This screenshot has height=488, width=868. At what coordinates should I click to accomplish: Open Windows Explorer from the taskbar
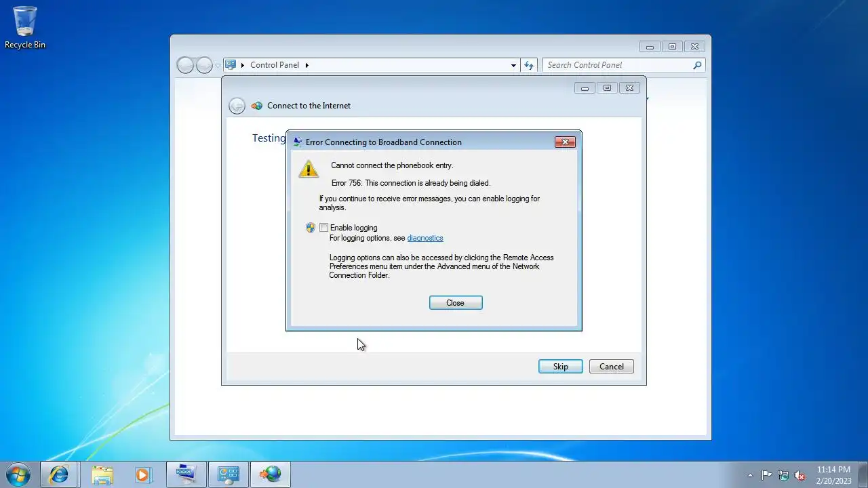pos(102,474)
